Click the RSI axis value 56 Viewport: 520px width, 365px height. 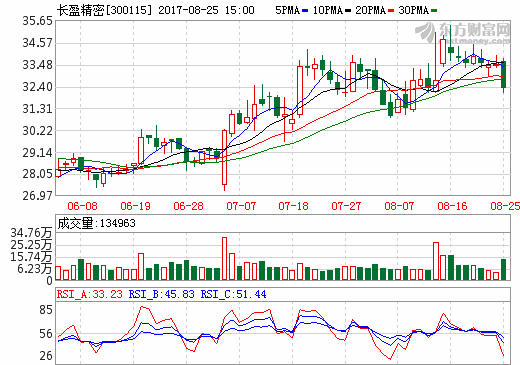tap(46, 334)
